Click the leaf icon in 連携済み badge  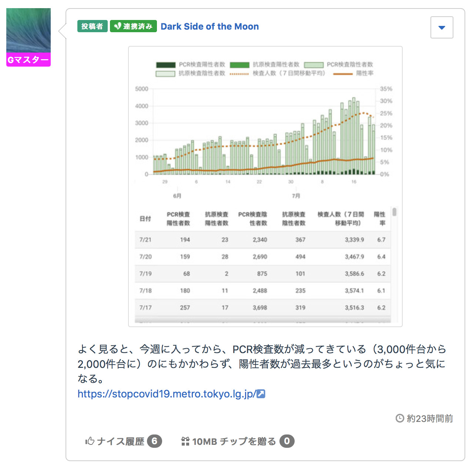pos(117,26)
